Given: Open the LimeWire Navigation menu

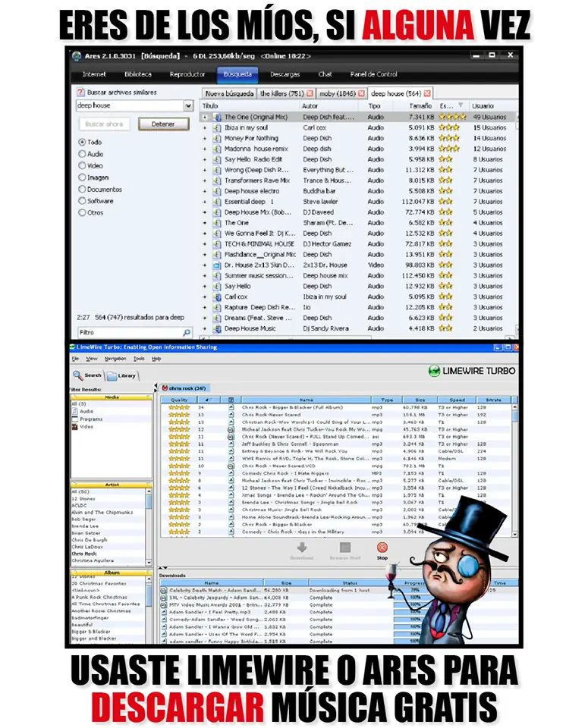Looking at the screenshot, I should click(x=115, y=359).
